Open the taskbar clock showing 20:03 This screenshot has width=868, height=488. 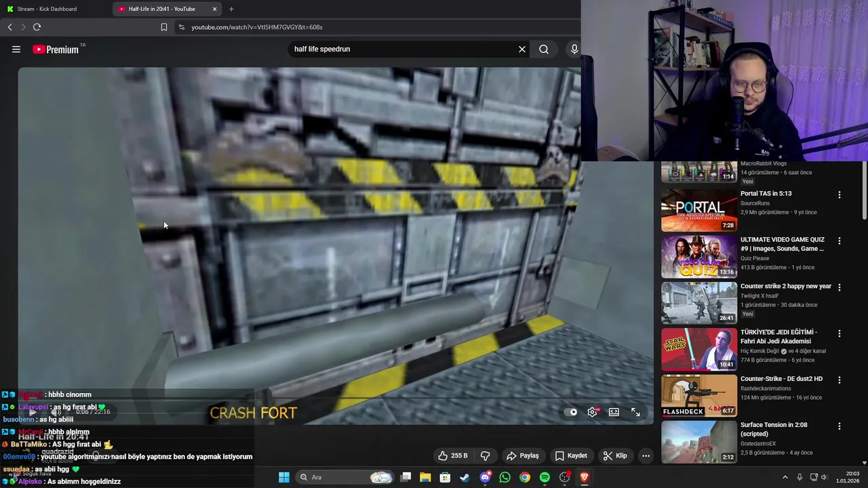click(x=848, y=477)
